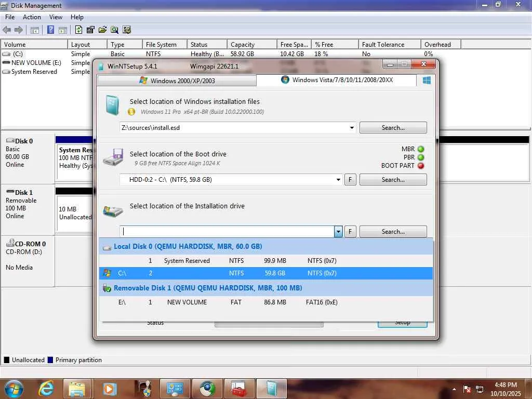Viewport: 532px width, 399px height.
Task: Toggle Show/Hide Action Pane toolbar icon
Action: (x=63, y=30)
